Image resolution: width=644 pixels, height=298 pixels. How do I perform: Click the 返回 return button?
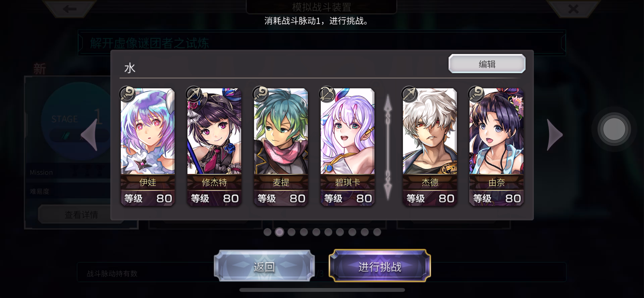(x=264, y=266)
